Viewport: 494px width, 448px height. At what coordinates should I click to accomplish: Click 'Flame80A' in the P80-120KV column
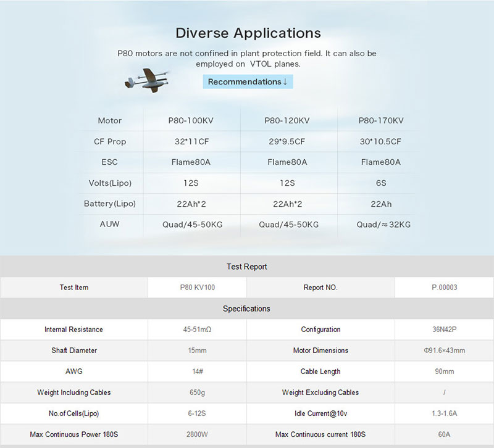click(287, 162)
